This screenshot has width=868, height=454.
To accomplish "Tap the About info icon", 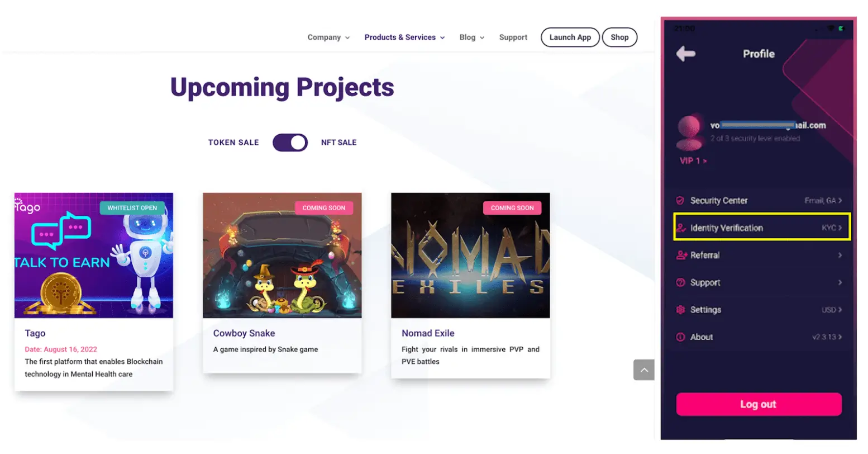I will pyautogui.click(x=680, y=337).
